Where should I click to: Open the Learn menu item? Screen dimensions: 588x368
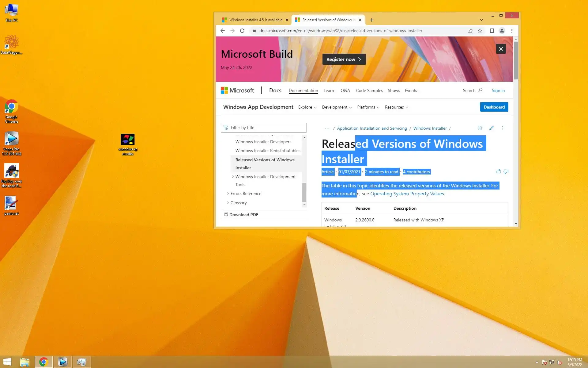[x=329, y=90]
